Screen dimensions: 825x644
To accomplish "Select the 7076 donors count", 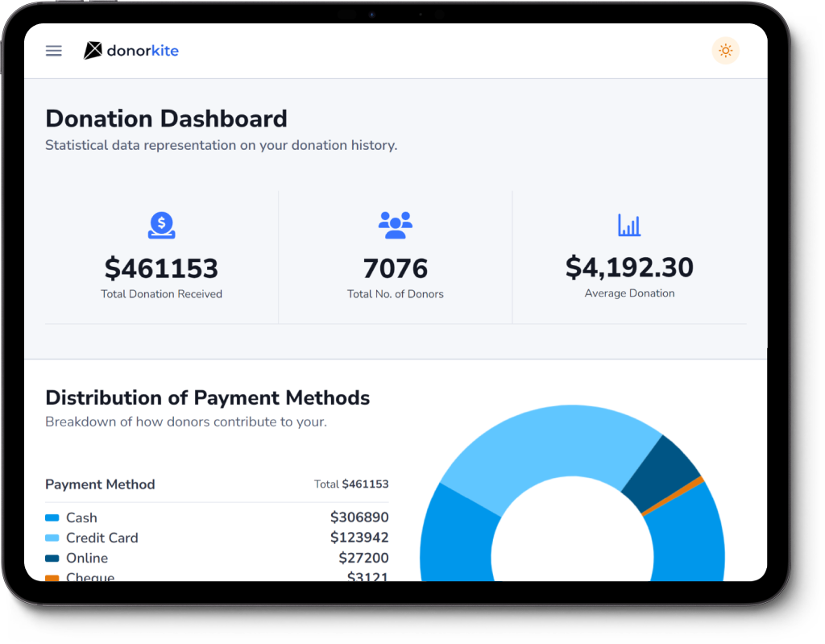I will tap(395, 268).
